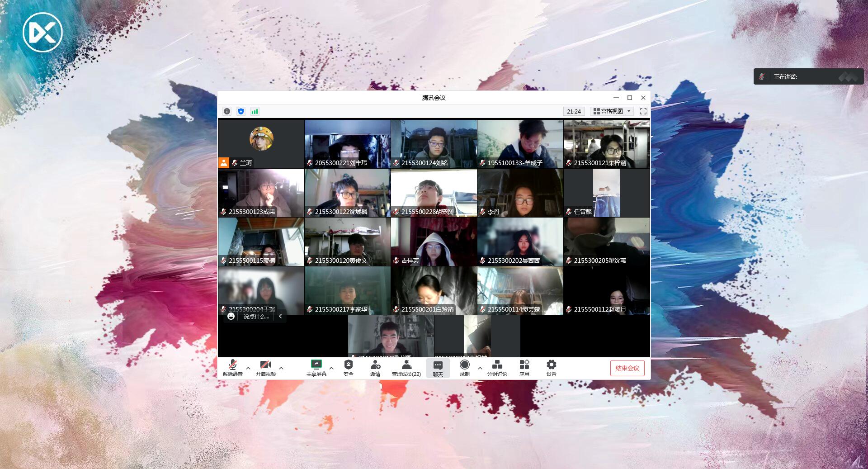868x469 pixels.
Task: Open the Breakout Rooms (分组讨论) panel
Action: (x=497, y=368)
